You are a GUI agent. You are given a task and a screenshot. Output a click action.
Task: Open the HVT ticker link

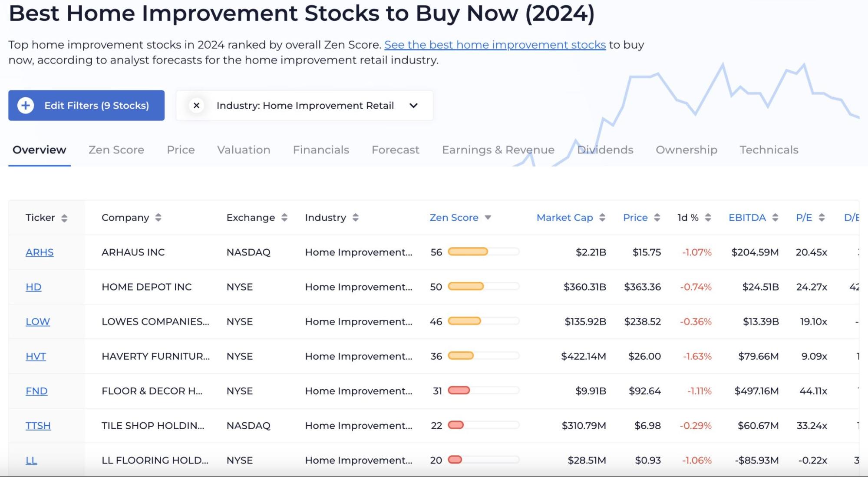(36, 357)
